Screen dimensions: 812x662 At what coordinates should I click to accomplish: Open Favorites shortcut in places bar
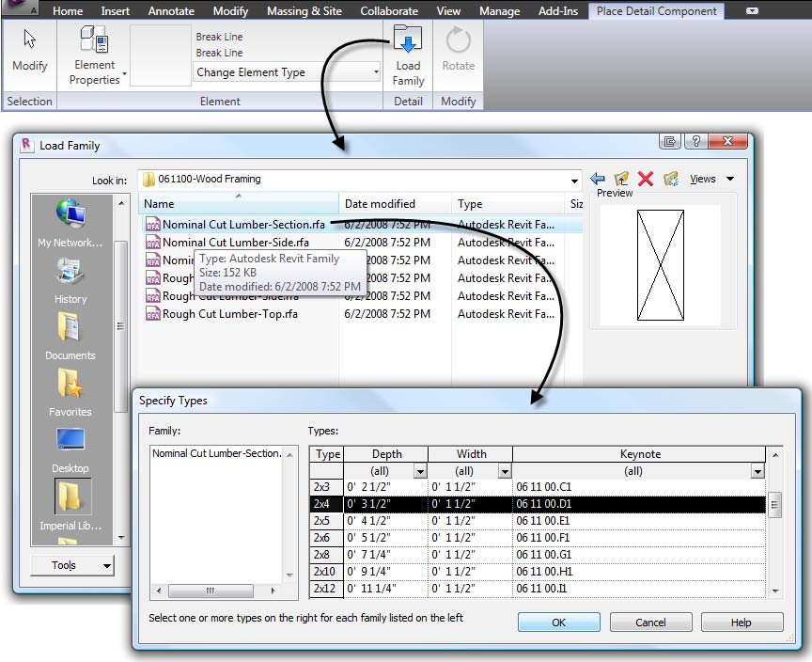[x=70, y=392]
